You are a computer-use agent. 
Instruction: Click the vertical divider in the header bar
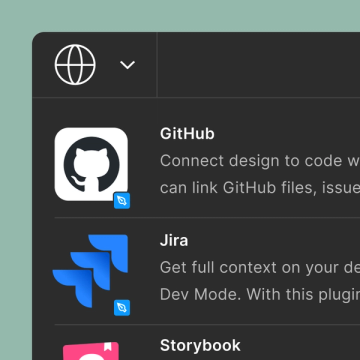click(x=157, y=65)
